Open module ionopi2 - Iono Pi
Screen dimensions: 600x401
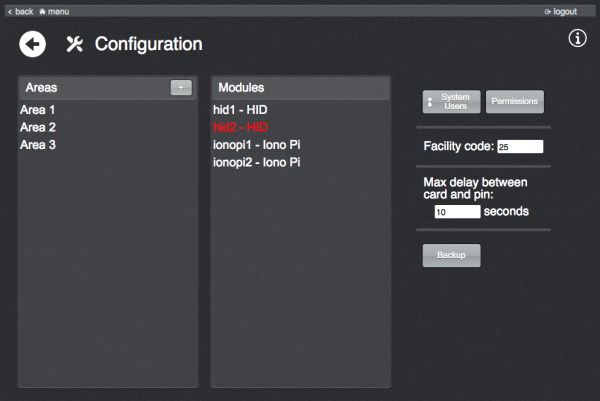point(257,162)
